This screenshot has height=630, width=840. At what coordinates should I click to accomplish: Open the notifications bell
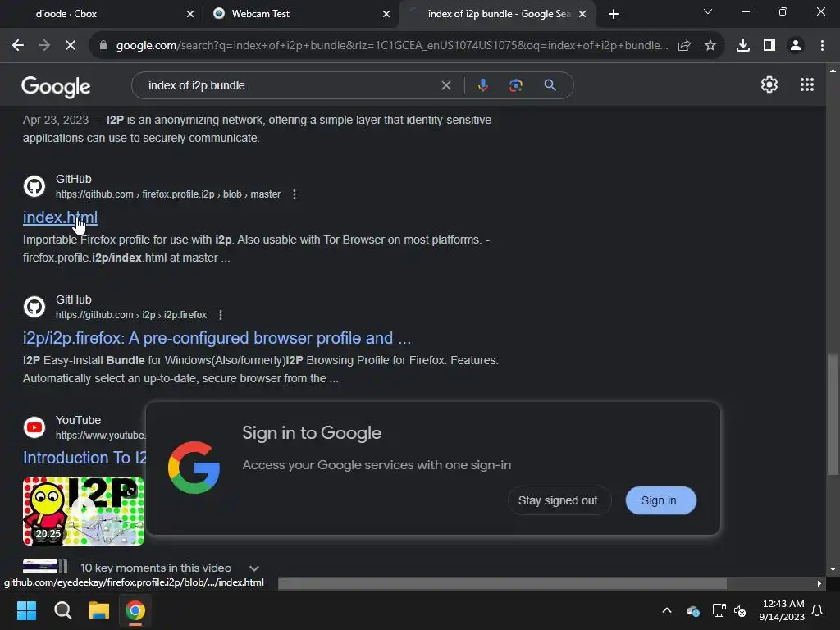coord(817,610)
